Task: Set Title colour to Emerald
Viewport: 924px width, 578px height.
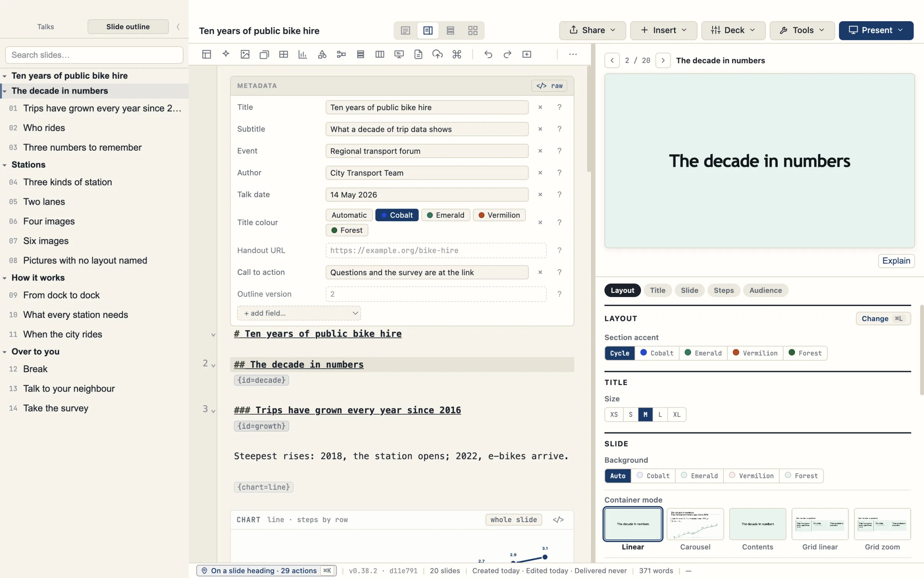Action: click(445, 215)
